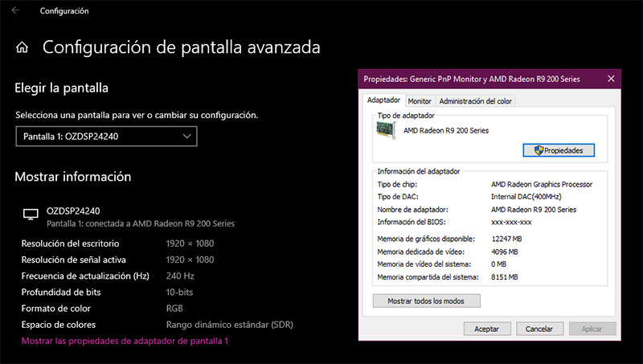
Task: Close the adapter properties dialog
Action: point(611,79)
